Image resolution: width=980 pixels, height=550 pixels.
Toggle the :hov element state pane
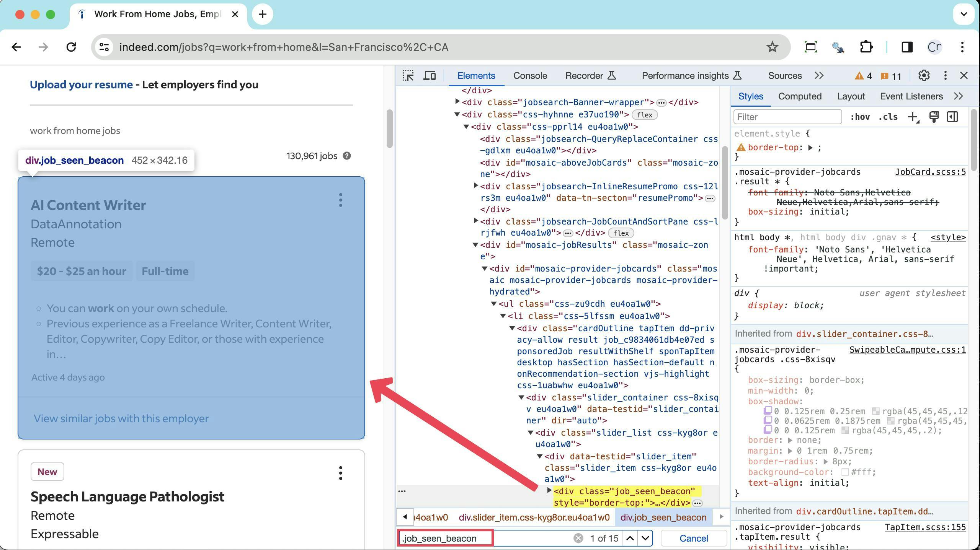click(860, 117)
